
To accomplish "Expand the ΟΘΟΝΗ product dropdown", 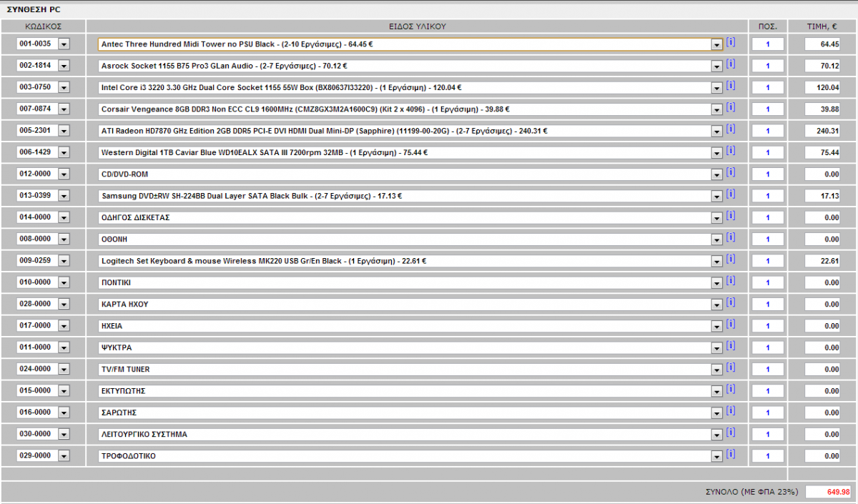I will (x=716, y=239).
